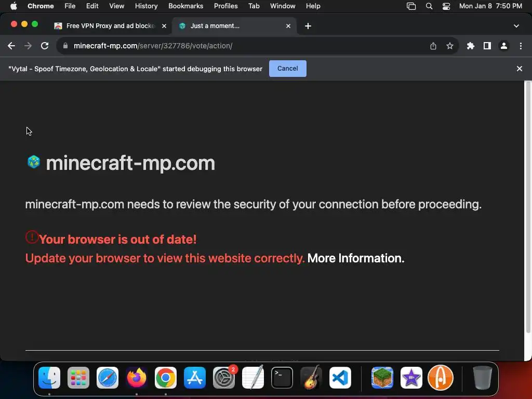Open the History menu

(146, 6)
